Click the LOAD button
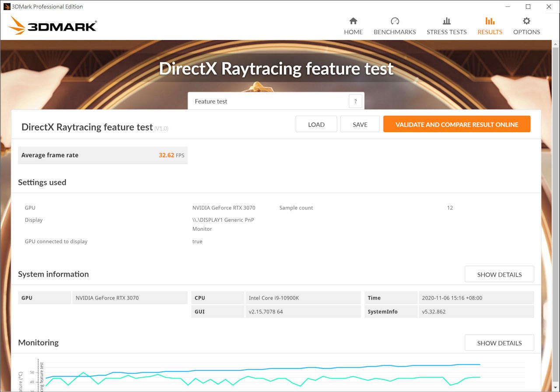Image resolution: width=560 pixels, height=392 pixels. [x=316, y=124]
